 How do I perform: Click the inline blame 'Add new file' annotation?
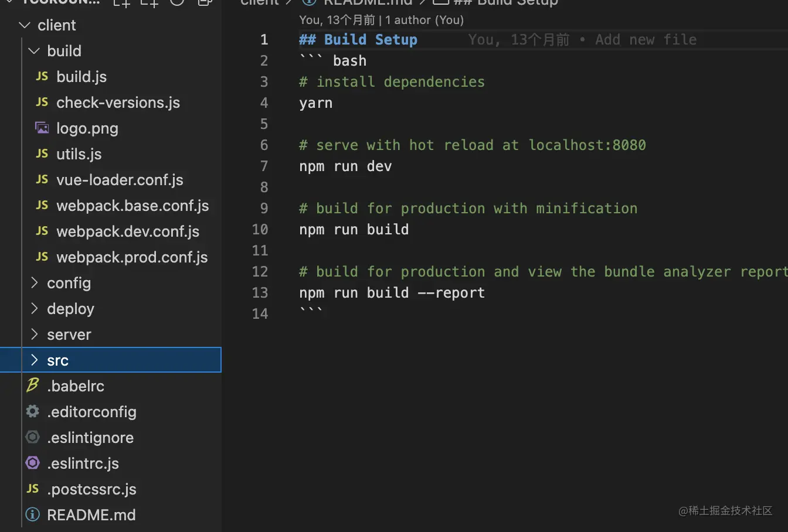pyautogui.click(x=646, y=40)
